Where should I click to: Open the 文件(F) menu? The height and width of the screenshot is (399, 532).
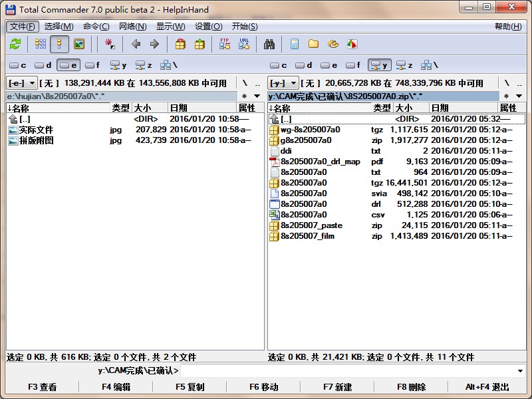click(23, 27)
